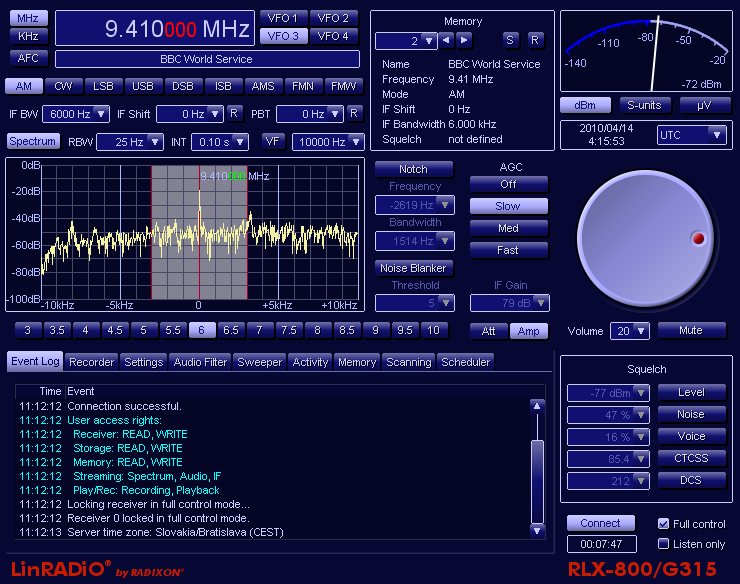Reset IF Shift with its R button
Image resolution: width=740 pixels, height=584 pixels.
234,113
